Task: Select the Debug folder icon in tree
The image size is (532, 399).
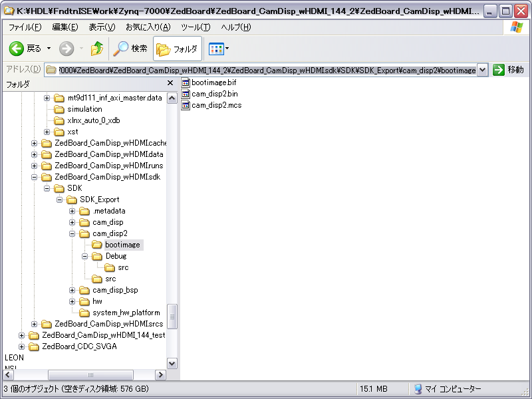Action: coord(97,256)
